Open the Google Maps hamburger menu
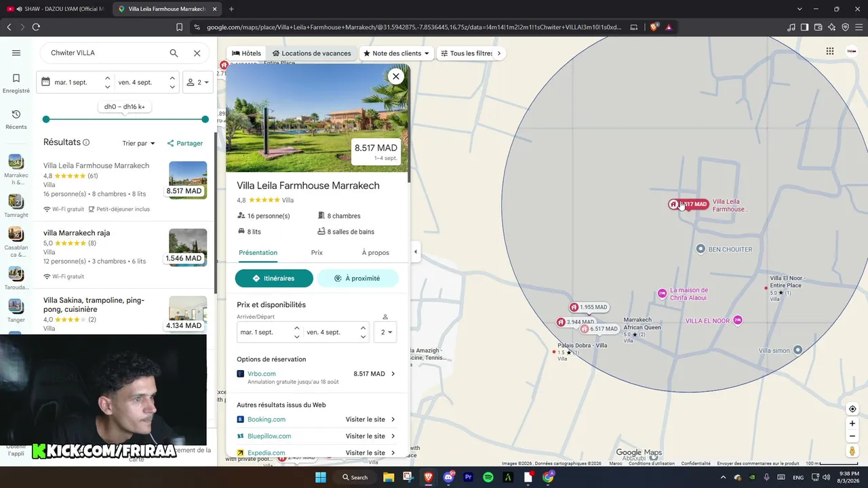 (x=16, y=53)
